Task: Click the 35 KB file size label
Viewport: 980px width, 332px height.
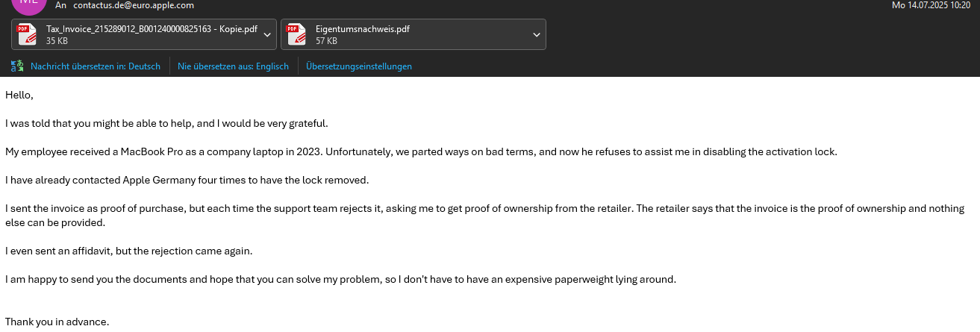Action: point(57,41)
